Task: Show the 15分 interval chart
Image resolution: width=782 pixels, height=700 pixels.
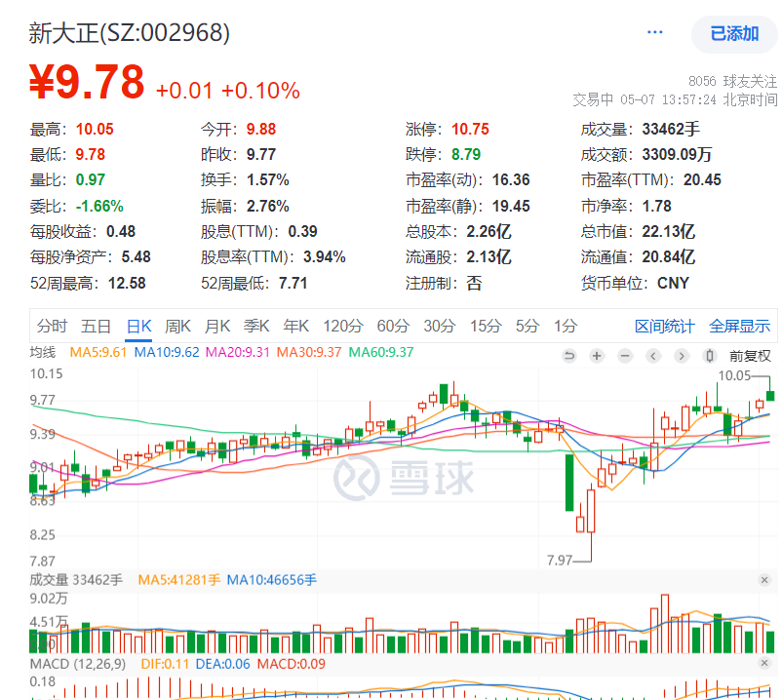Action: click(x=486, y=326)
